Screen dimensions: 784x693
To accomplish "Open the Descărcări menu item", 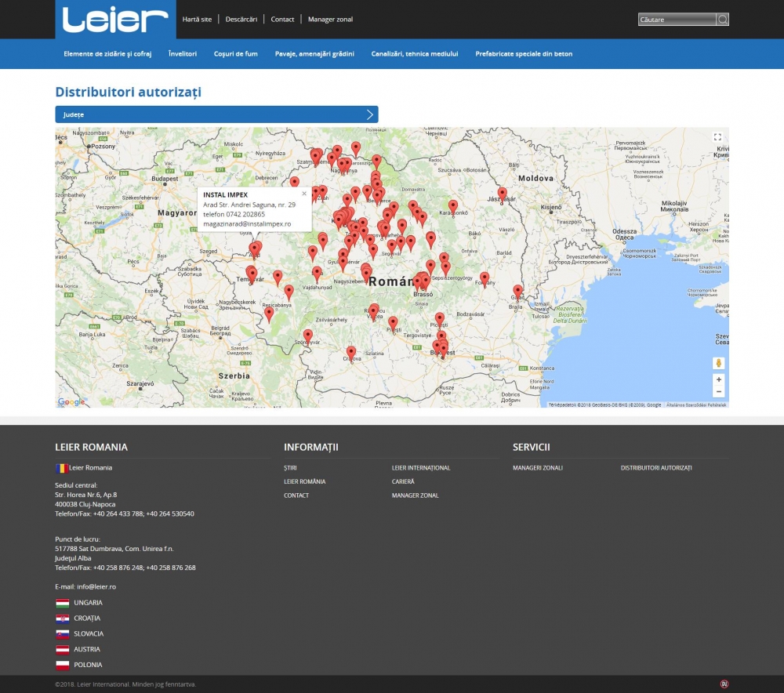I will tap(241, 20).
